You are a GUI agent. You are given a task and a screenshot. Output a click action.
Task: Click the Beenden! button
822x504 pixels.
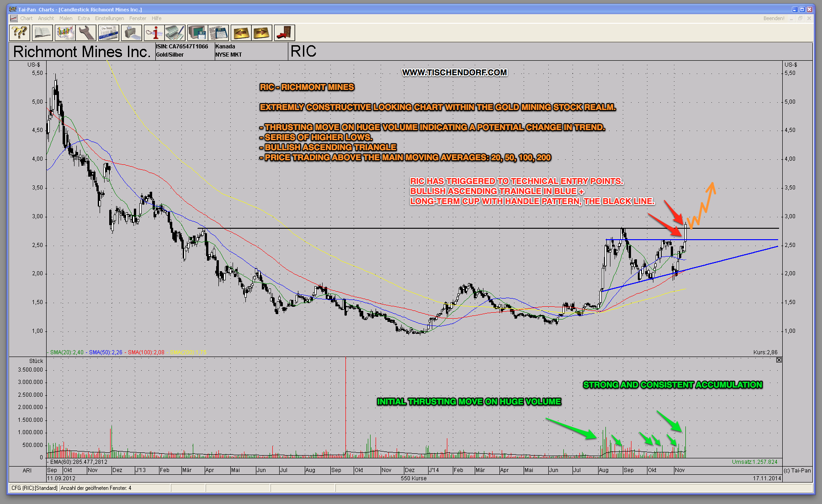point(774,18)
